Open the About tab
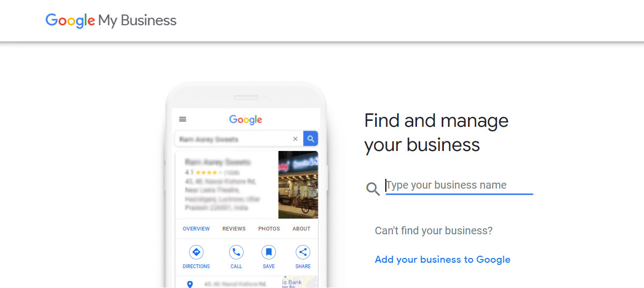Screen dimensions: 644x288 (x=301, y=229)
